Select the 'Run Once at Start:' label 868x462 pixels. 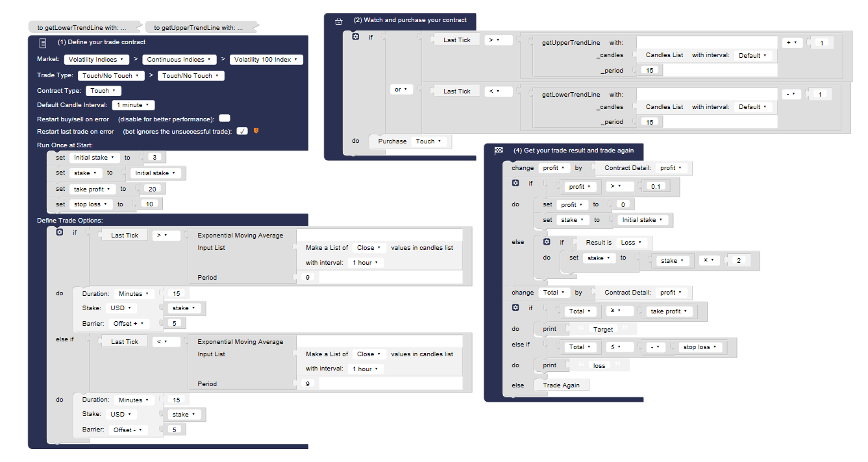pos(65,145)
